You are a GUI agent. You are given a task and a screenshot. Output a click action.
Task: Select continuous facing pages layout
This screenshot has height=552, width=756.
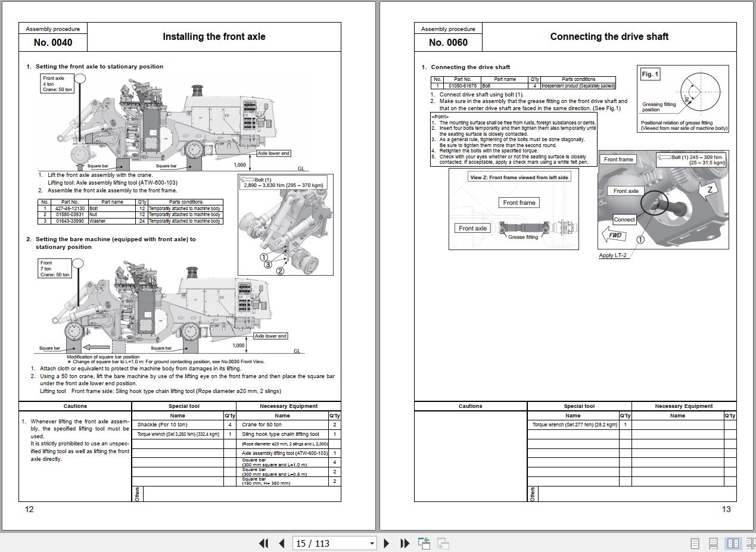pos(751,543)
